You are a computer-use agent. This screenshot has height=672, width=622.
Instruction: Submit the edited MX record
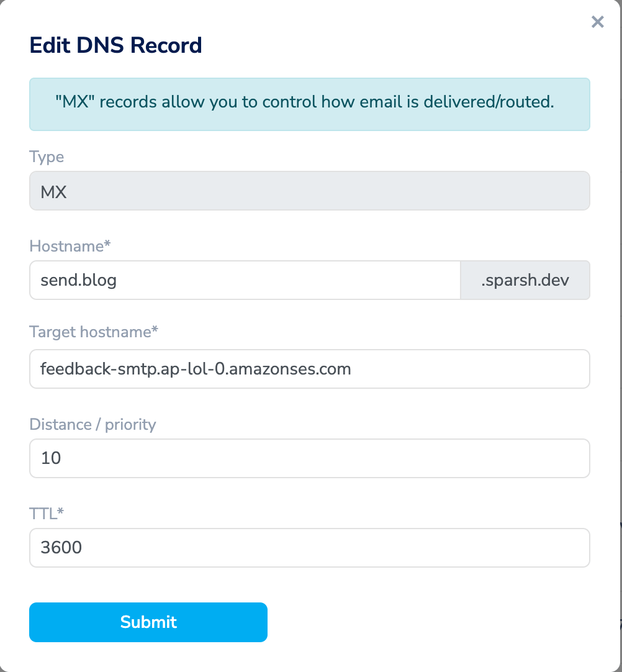148,622
